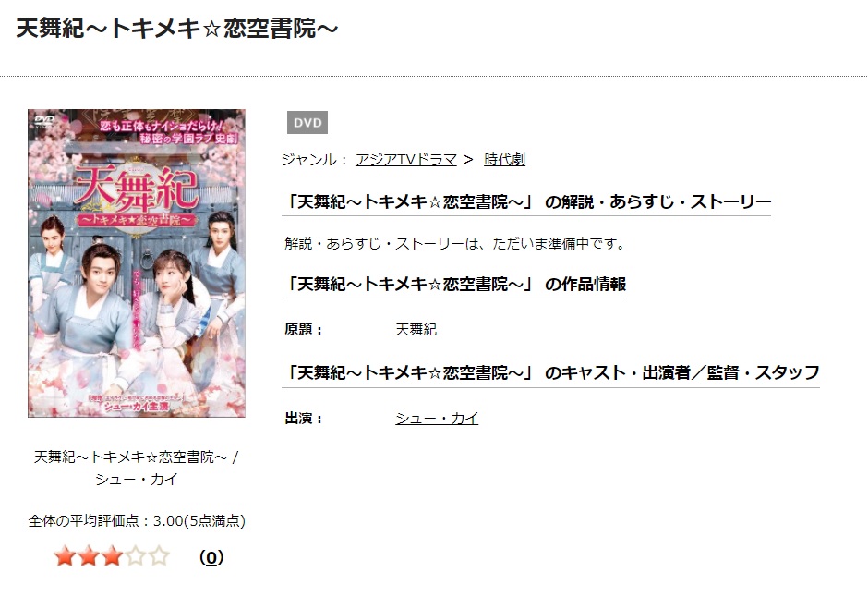Click the first orange rating star
Image resolution: width=868 pixels, height=609 pixels.
tap(65, 555)
